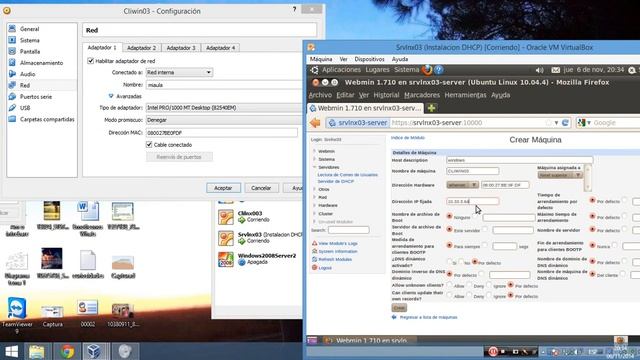Viewport: 640px width, 360px height.
Task: Click Indice de Módulo link
Action: point(408,138)
